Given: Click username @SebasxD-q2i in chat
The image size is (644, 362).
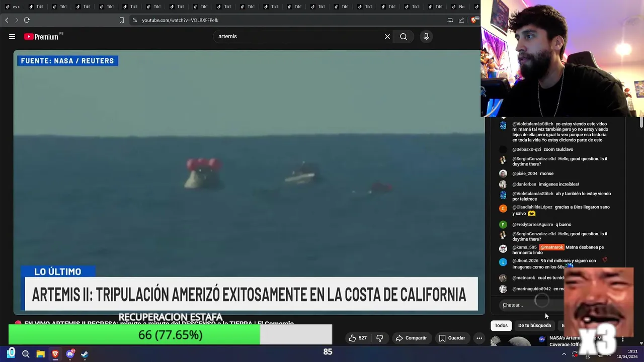Looking at the screenshot, I should point(526,149).
